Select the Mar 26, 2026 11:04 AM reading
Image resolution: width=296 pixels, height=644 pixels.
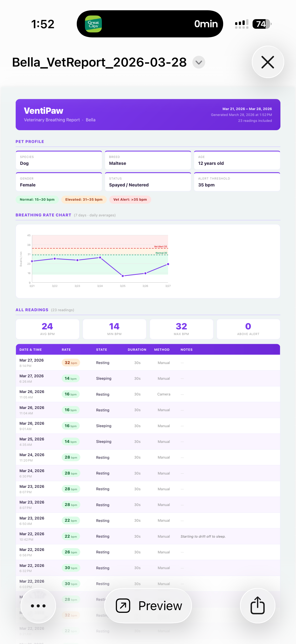[x=148, y=410]
